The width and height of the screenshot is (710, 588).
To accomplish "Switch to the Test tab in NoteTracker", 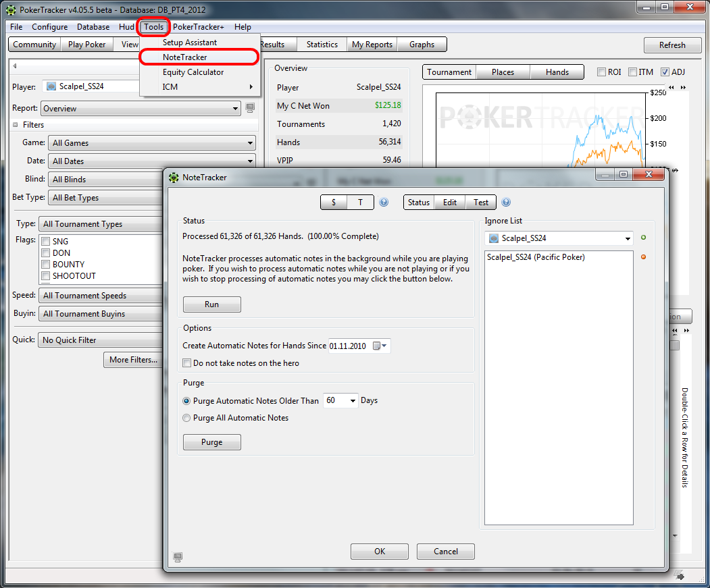I will pos(481,203).
